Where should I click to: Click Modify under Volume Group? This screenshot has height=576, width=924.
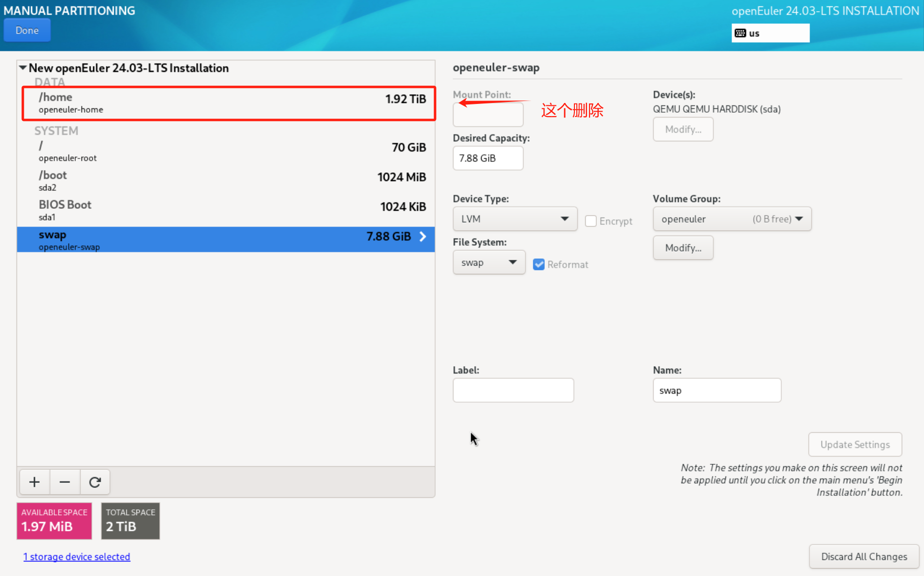tap(683, 248)
